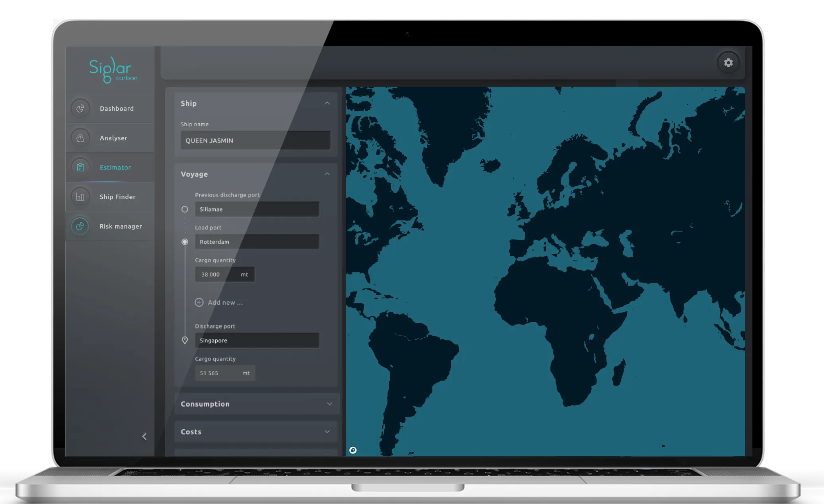824x504 pixels.
Task: Collapse the sidebar with the left arrow
Action: click(144, 436)
